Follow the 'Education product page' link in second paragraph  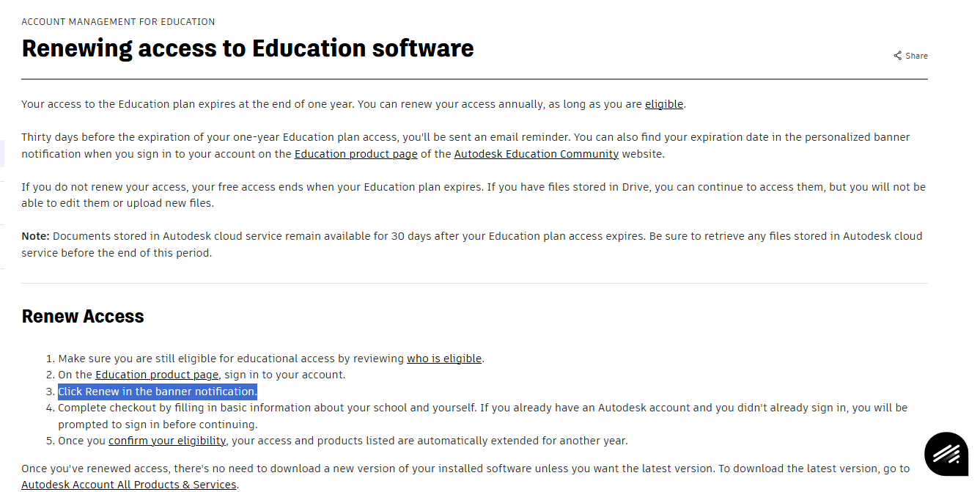click(x=356, y=154)
